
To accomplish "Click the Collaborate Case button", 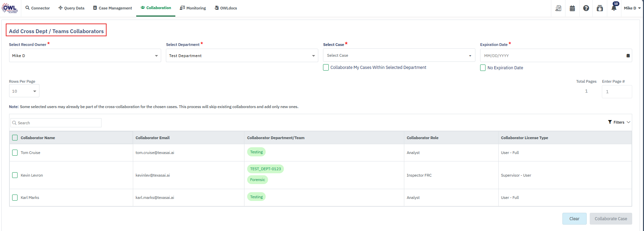I will point(611,219).
